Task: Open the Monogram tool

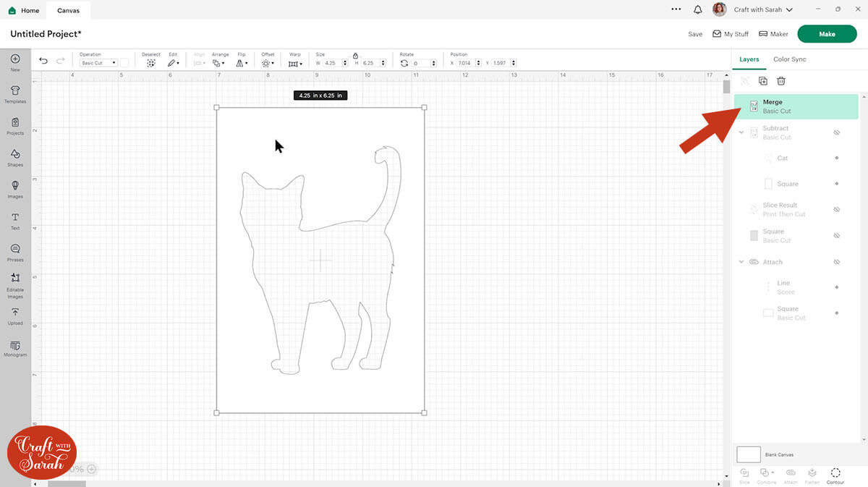Action: coord(15,347)
